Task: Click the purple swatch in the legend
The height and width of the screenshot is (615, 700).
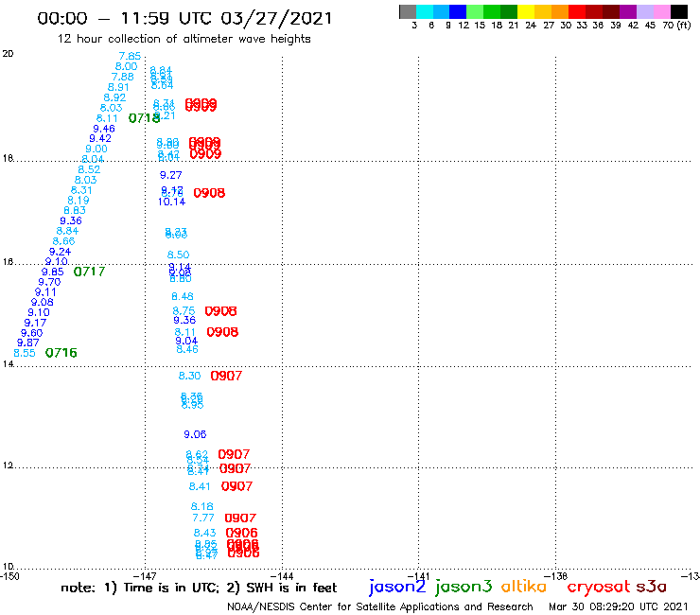Action: click(628, 11)
